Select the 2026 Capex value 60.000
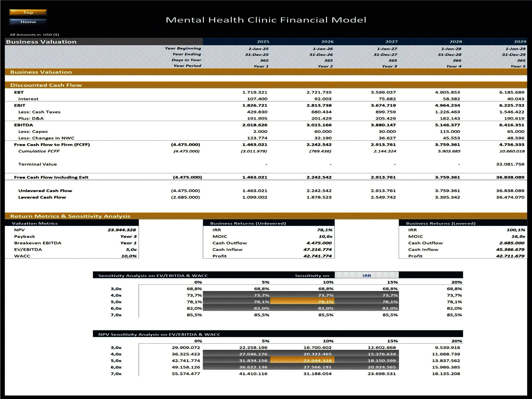This screenshot has width=532, height=399. pos(323,132)
